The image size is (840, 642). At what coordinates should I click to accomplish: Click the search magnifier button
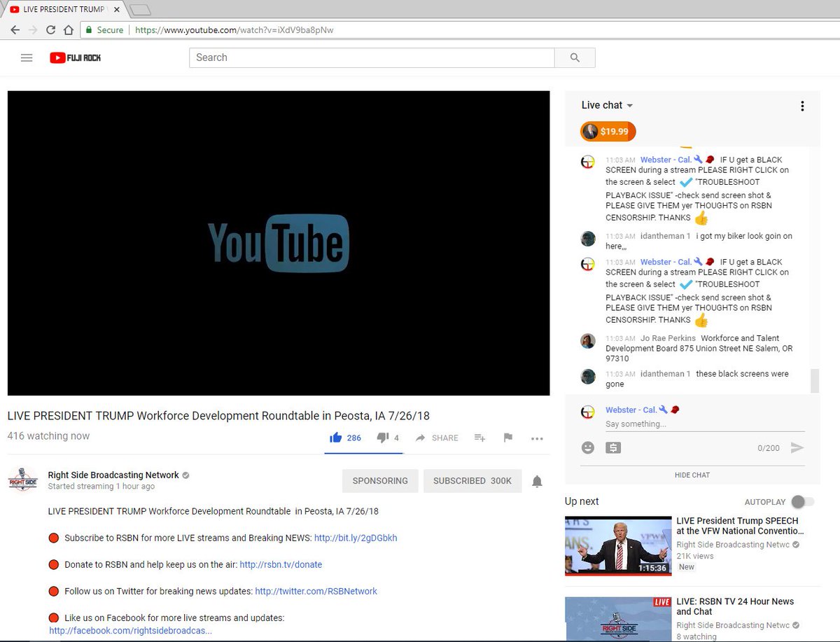coord(575,57)
